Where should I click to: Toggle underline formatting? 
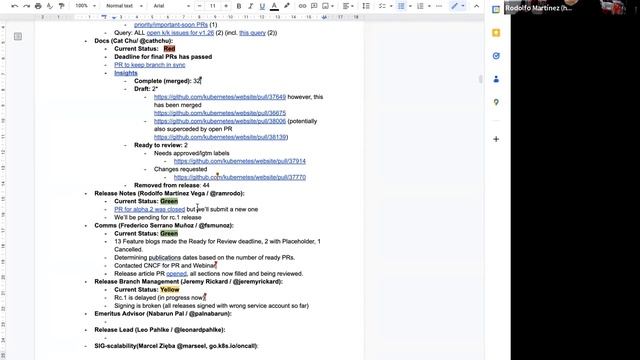point(262,6)
